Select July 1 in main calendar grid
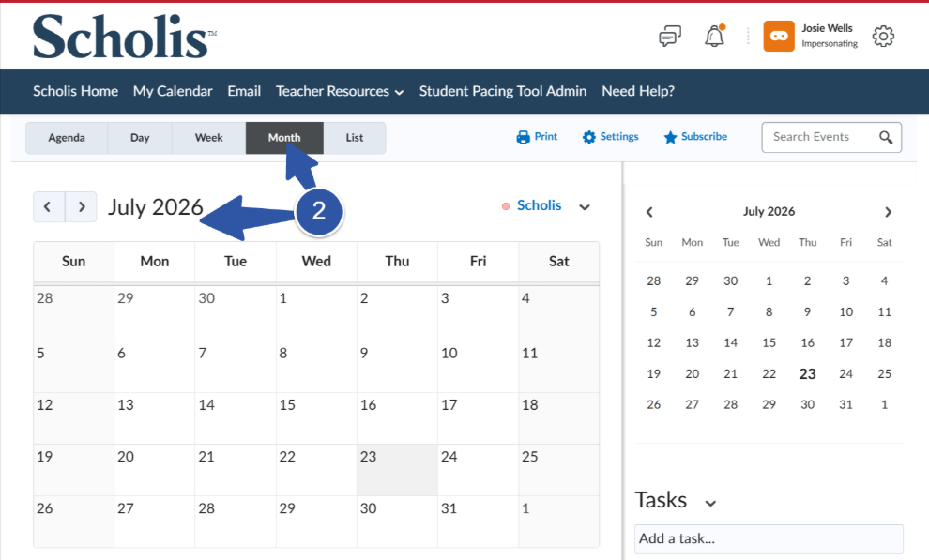929x560 pixels. (x=316, y=313)
